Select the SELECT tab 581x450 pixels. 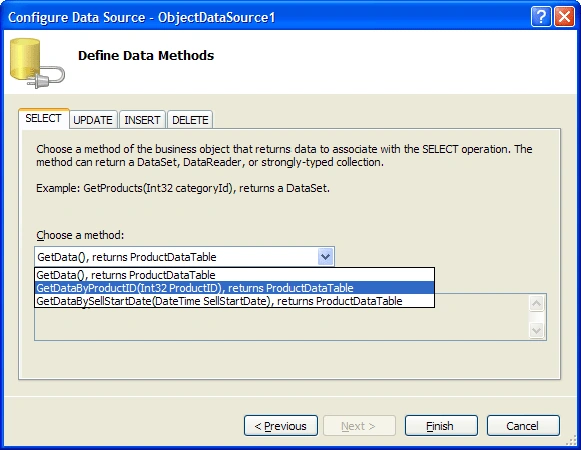[x=43, y=118]
